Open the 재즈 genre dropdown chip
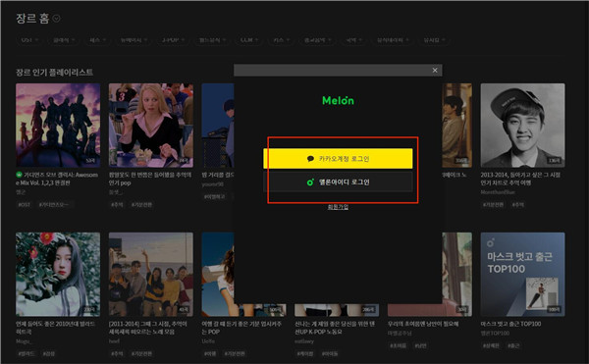 point(97,40)
